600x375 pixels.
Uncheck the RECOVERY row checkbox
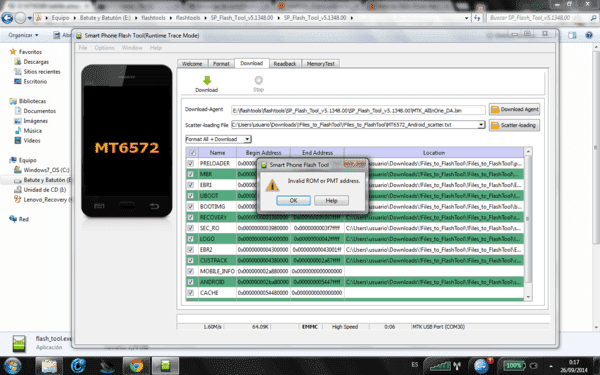tap(191, 217)
